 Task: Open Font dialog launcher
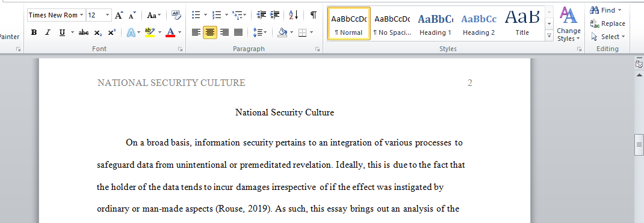coord(181,49)
